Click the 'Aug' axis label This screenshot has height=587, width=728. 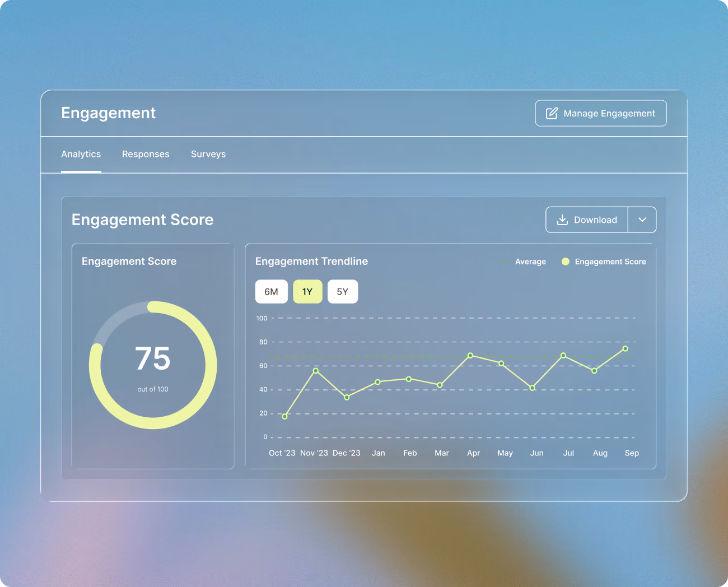600,453
